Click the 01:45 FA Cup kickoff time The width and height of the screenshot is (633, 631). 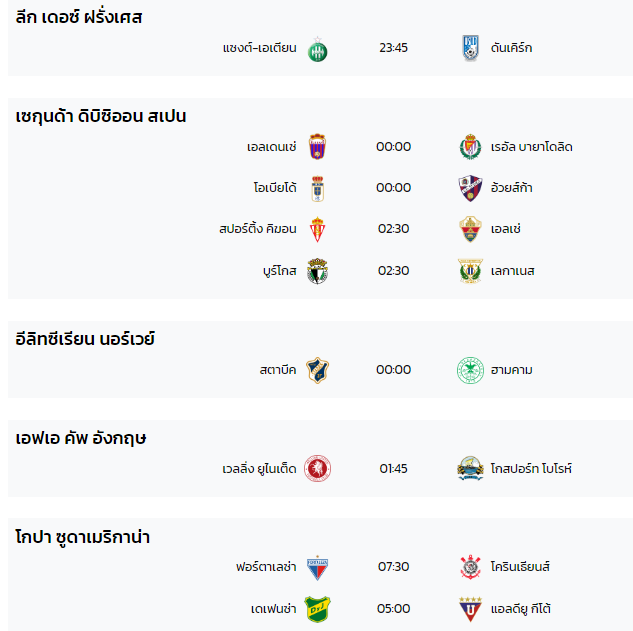coord(394,469)
